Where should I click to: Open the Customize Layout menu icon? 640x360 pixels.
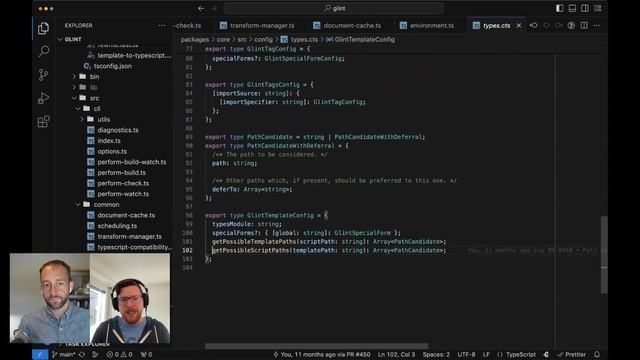click(598, 8)
